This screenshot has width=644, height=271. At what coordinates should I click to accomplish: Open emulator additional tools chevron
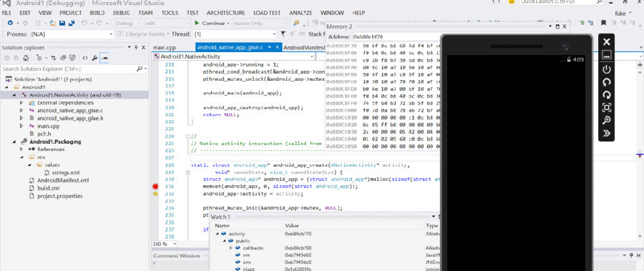[606, 133]
